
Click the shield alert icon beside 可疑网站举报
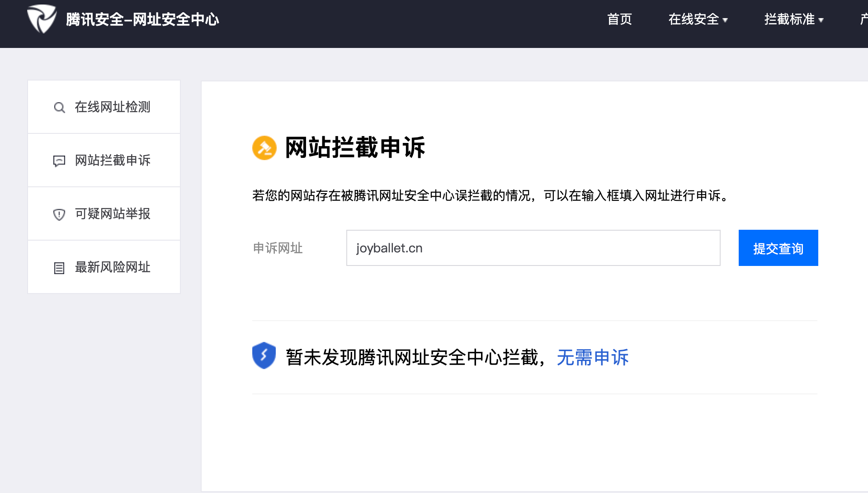pos(59,214)
